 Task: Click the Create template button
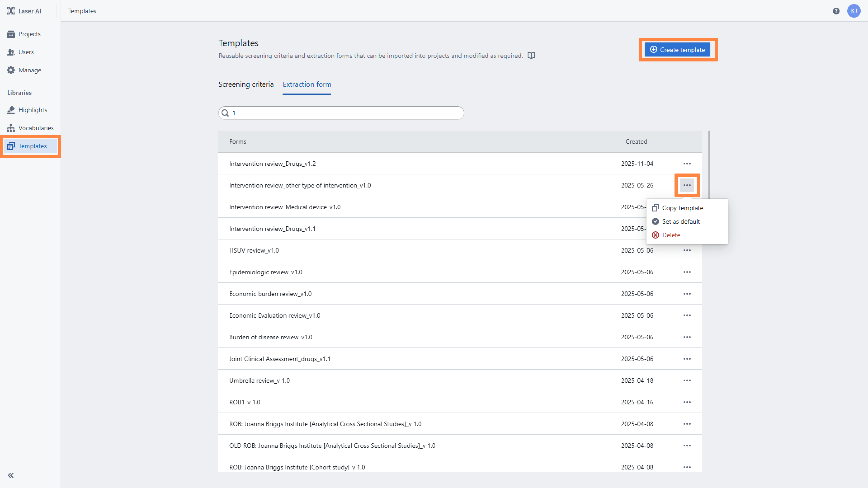[x=677, y=50]
